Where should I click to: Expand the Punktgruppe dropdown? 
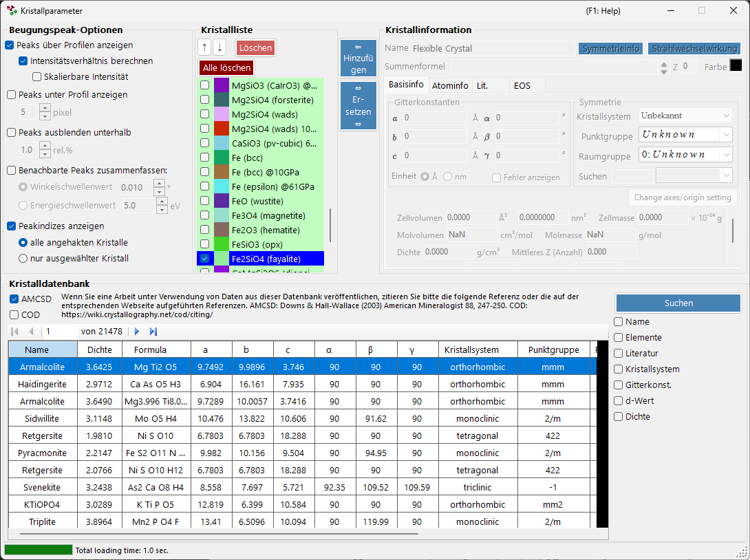[685, 135]
